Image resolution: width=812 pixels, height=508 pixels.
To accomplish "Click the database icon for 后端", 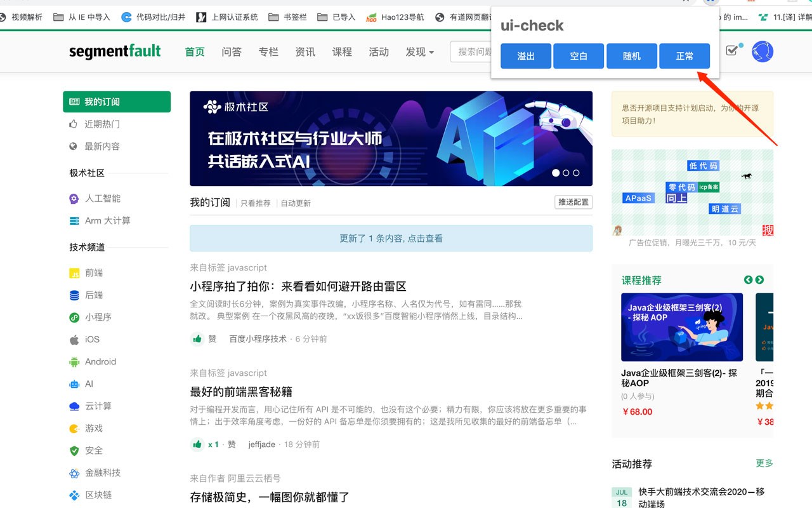I will click(x=74, y=295).
